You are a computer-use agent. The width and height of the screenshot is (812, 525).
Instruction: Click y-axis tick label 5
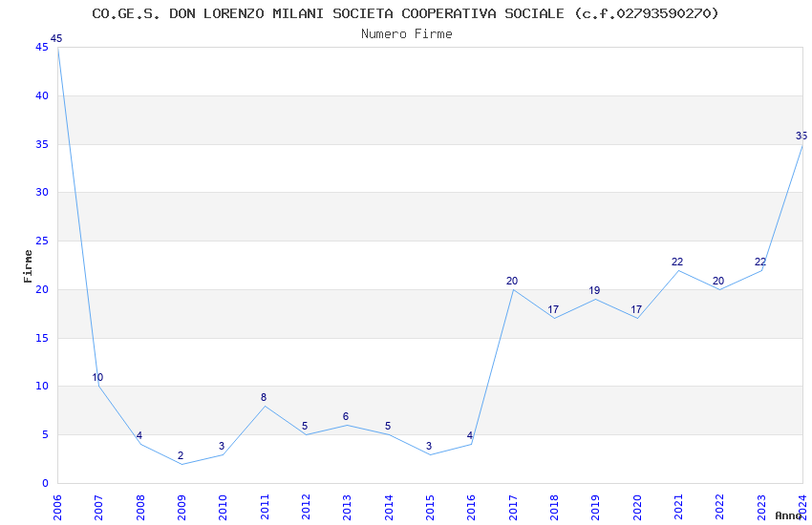click(x=45, y=434)
